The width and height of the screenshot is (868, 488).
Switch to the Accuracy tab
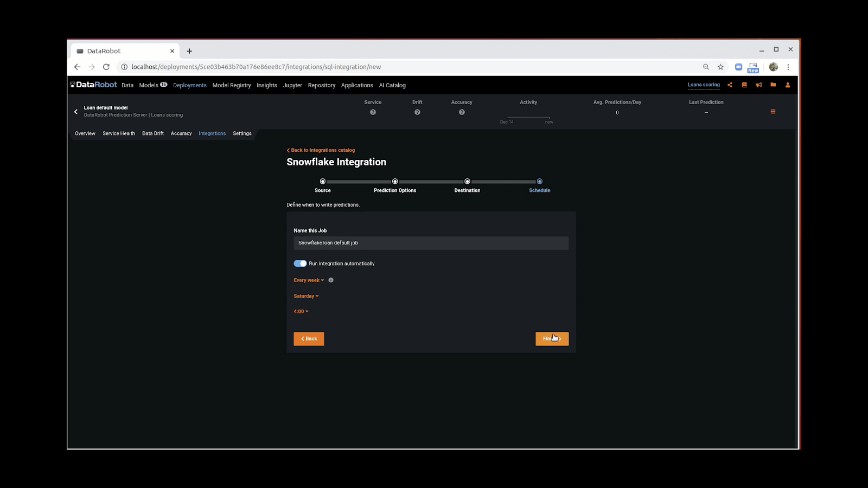click(x=181, y=133)
